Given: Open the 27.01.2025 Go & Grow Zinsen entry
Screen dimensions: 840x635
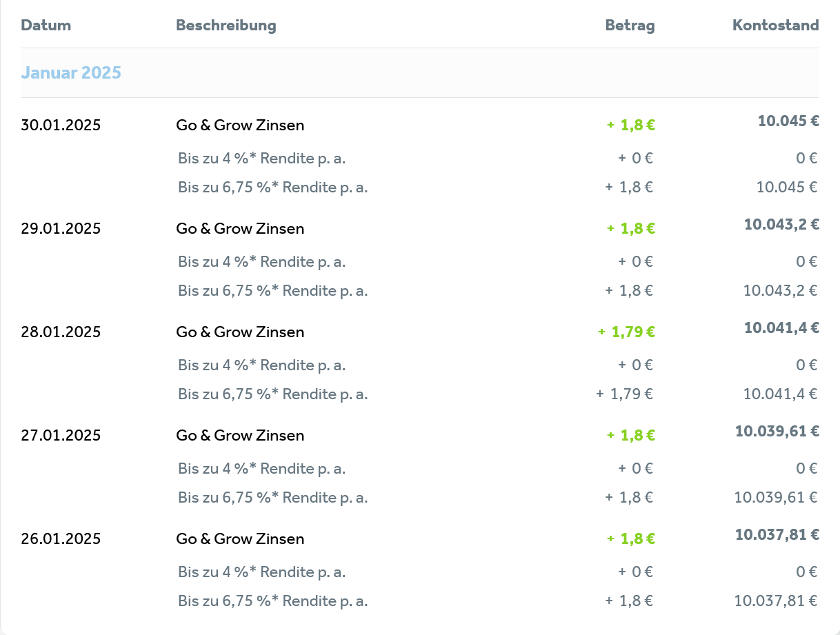Looking at the screenshot, I should (420, 435).
